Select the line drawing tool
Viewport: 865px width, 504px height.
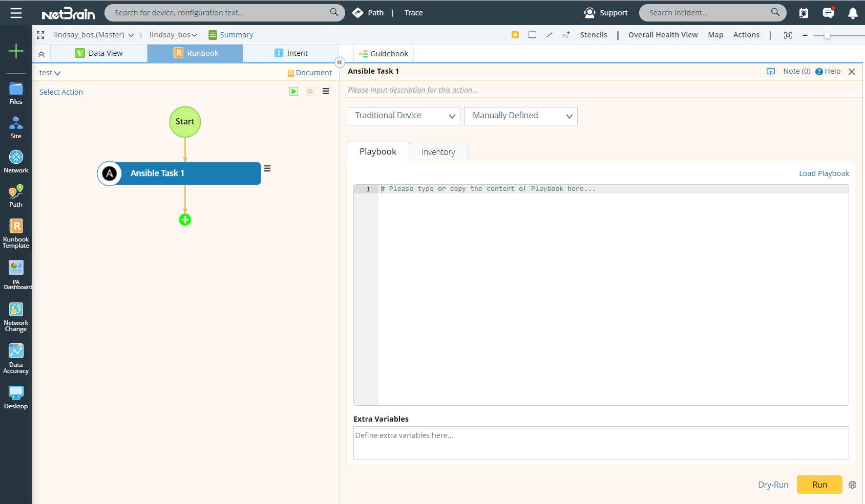click(x=550, y=35)
